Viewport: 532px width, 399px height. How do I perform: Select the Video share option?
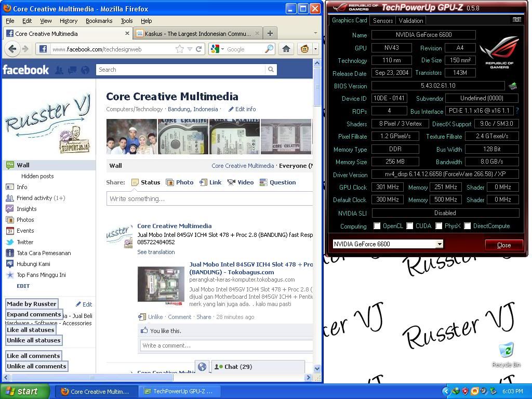tap(240, 182)
